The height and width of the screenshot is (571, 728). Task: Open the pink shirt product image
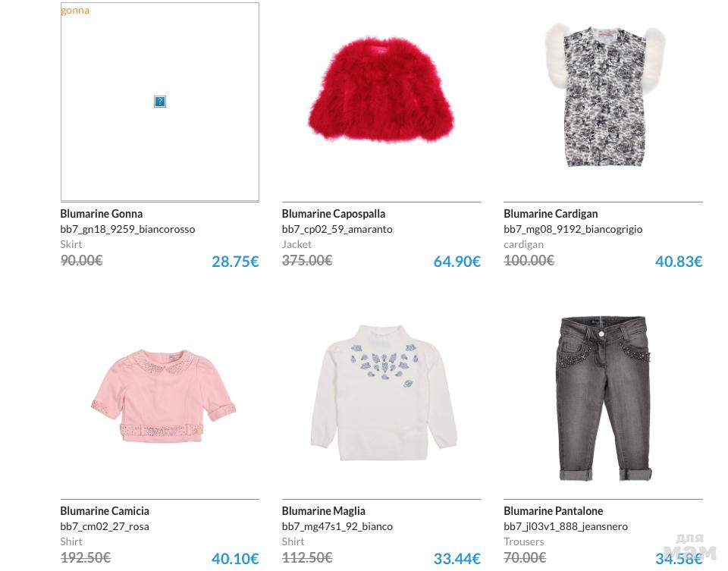click(x=163, y=395)
